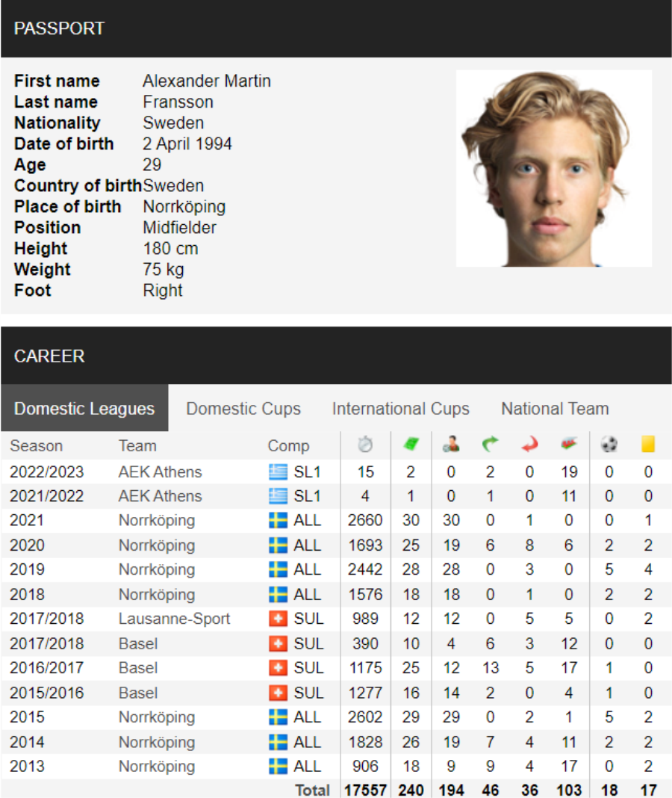Click the bench substitutes icon
This screenshot has height=798, width=672.
[569, 445]
